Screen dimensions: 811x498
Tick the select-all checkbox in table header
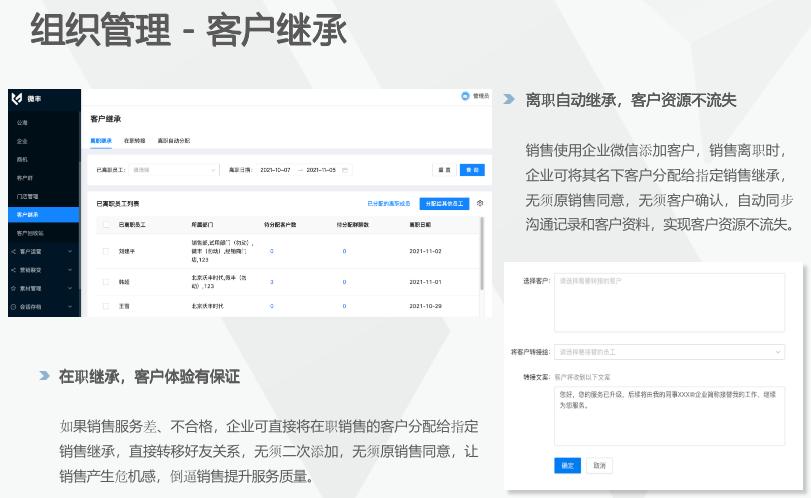106,224
